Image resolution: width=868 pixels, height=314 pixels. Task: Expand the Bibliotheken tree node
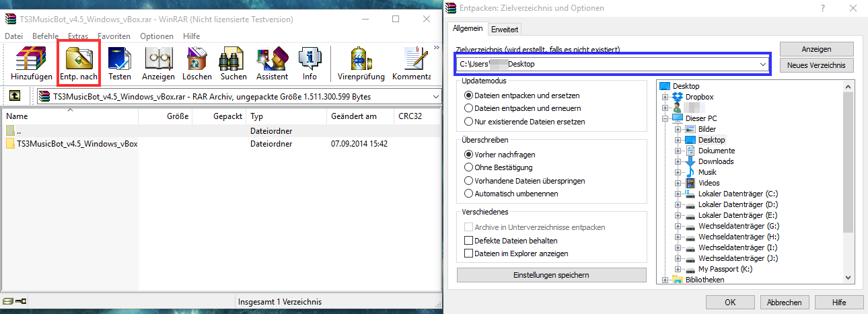666,280
